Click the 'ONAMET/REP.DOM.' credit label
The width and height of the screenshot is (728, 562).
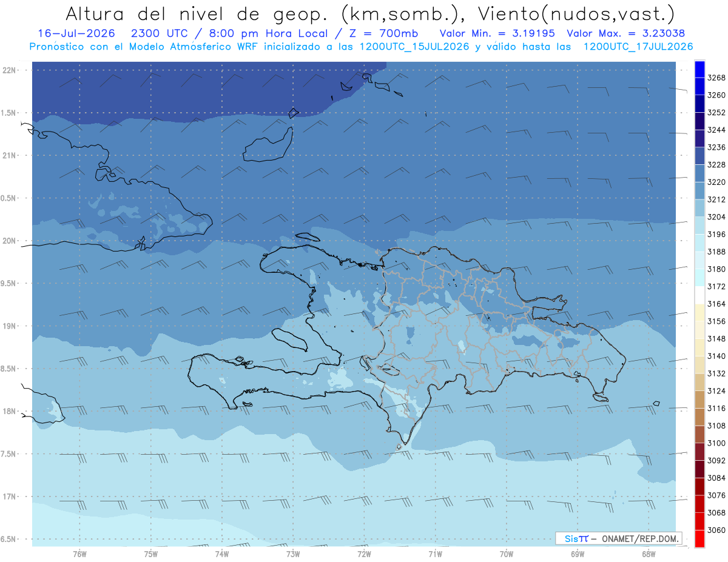[639, 538]
